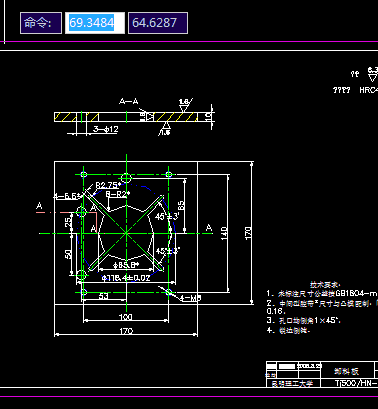Image resolution: width=378 pixels, height=409 pixels.
Task: Click the 25 vertical dimension text
Action: click(68, 223)
